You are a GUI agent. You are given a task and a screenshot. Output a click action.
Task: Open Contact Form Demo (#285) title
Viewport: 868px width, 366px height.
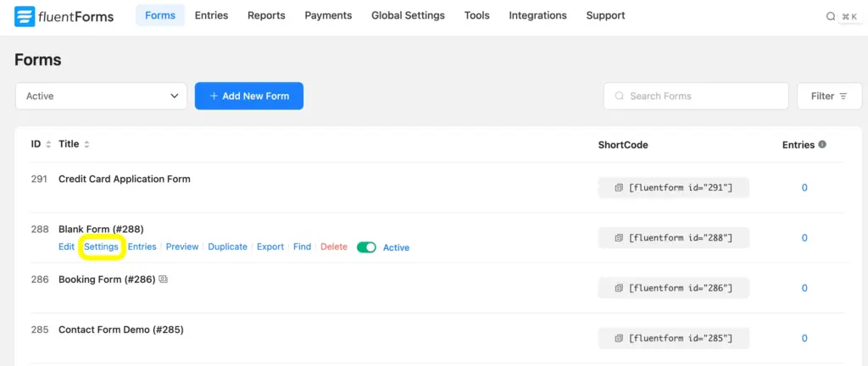(121, 330)
